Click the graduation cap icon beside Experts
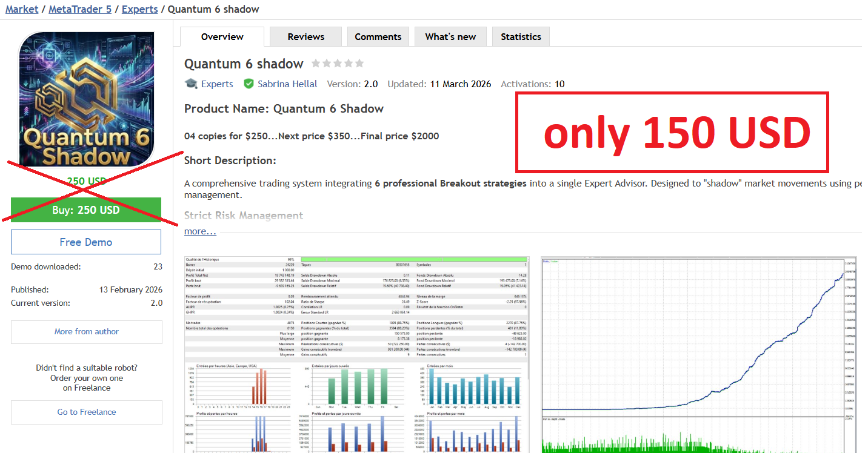 point(191,84)
